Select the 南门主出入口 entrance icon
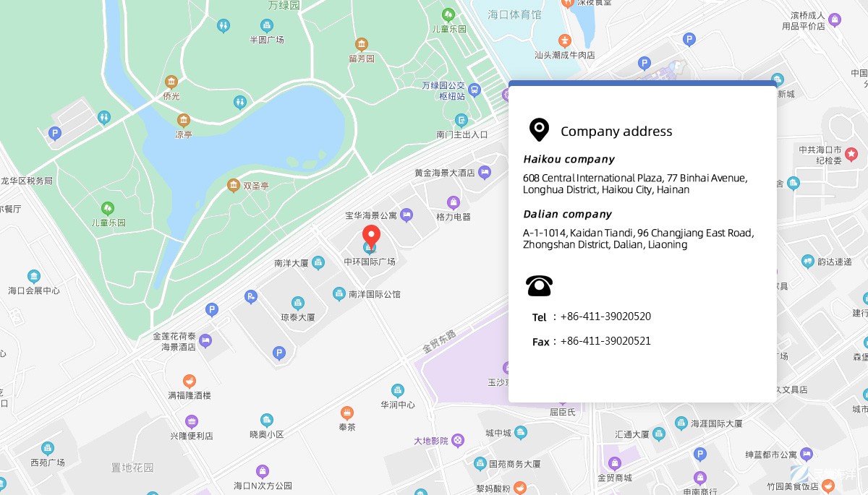 [x=461, y=120]
